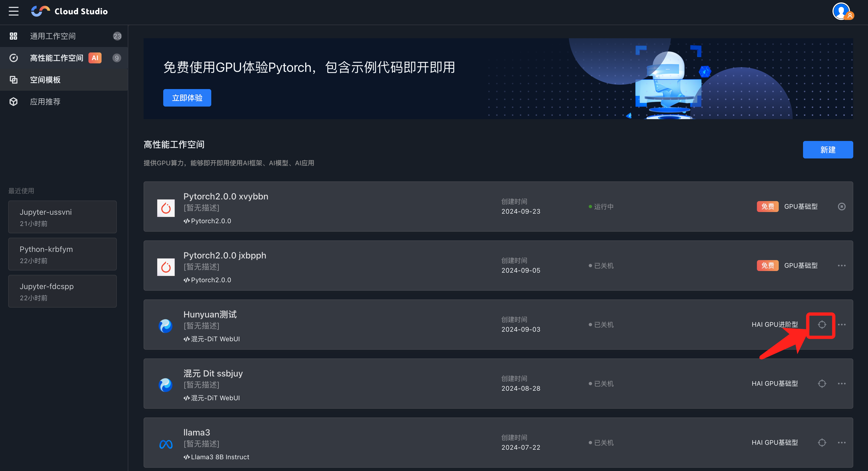
Task: Open more options for llama3 workspace
Action: coord(841,443)
